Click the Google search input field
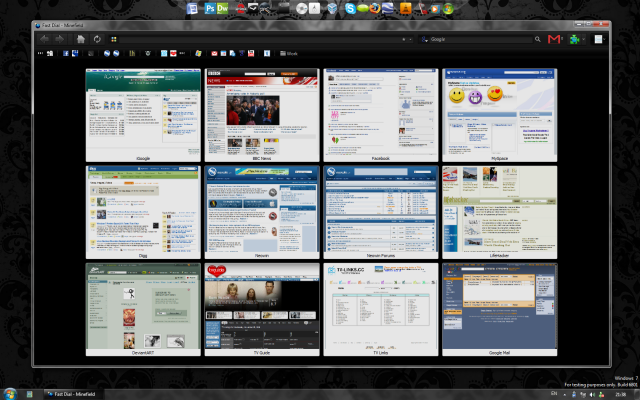Image resolution: width=640 pixels, height=400 pixels. [x=481, y=39]
